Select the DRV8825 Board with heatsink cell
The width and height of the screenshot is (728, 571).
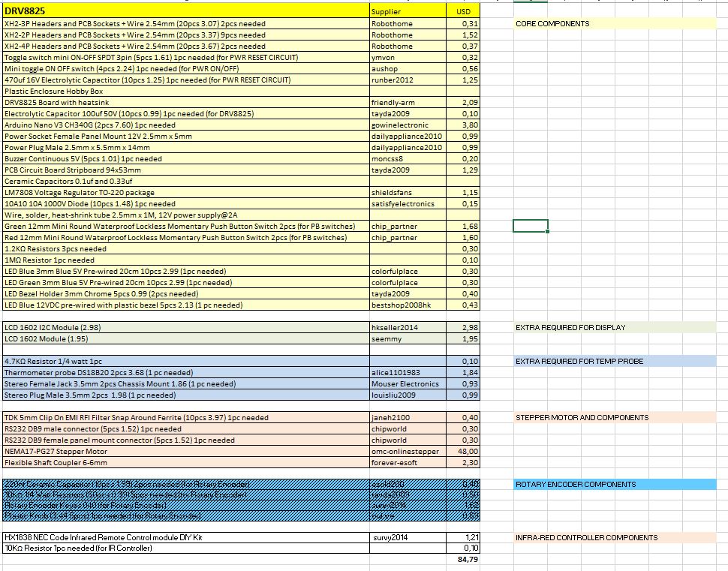pyautogui.click(x=186, y=103)
